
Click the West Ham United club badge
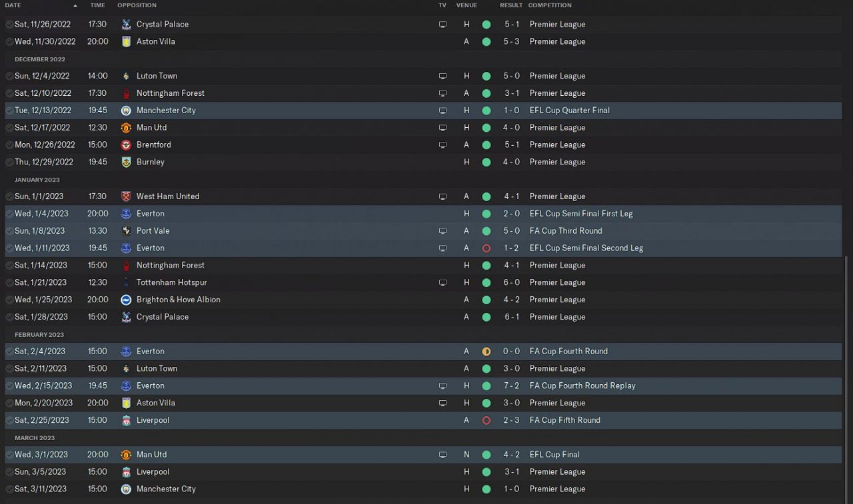coord(126,196)
